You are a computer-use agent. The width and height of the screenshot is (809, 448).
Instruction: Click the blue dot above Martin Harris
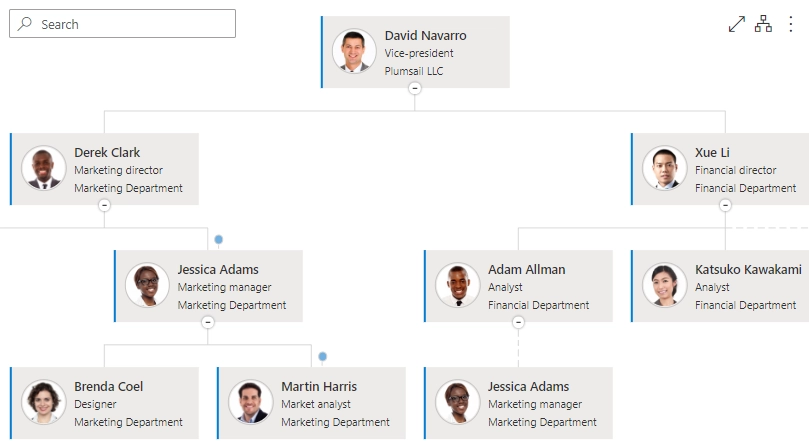click(322, 357)
